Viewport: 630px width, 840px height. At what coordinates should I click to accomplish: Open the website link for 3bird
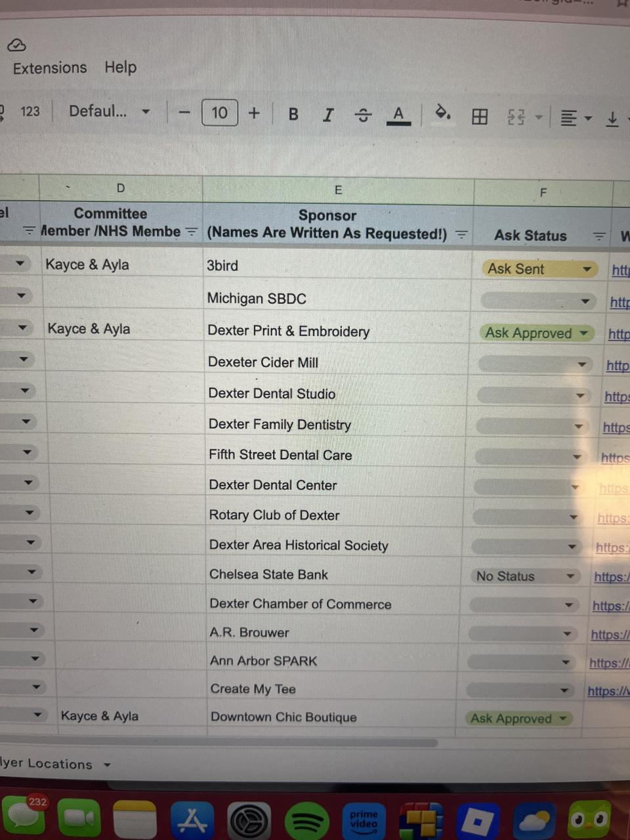point(620,270)
